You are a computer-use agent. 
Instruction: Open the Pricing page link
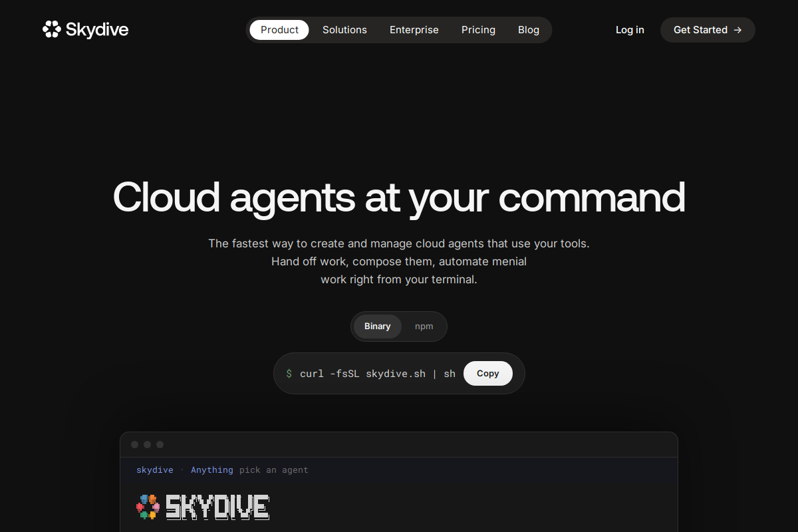click(478, 30)
